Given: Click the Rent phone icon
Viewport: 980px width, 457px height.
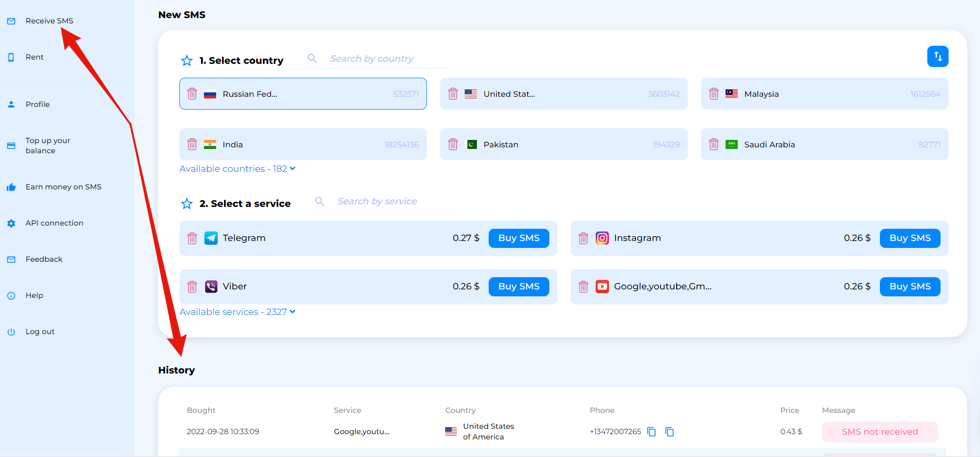Looking at the screenshot, I should (11, 57).
